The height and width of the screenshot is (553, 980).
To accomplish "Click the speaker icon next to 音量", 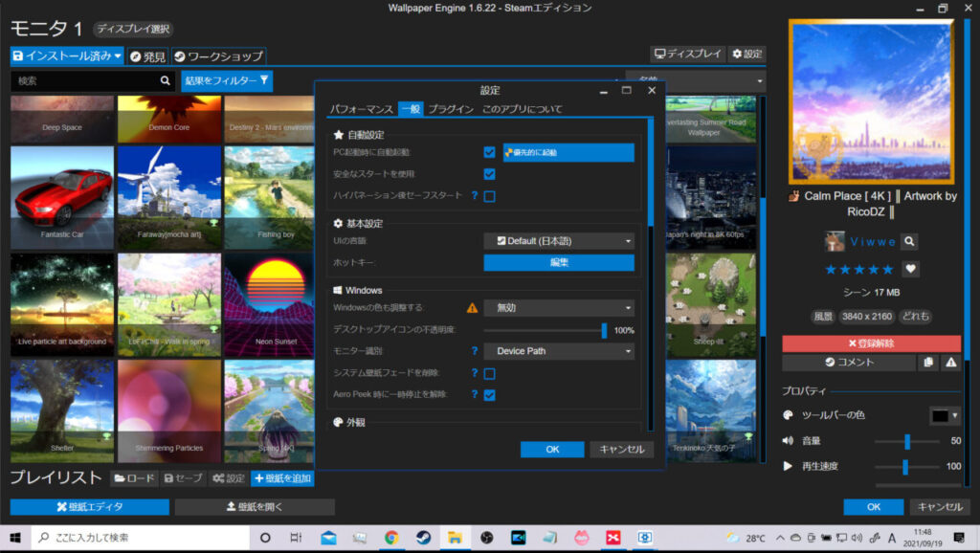I will click(789, 440).
